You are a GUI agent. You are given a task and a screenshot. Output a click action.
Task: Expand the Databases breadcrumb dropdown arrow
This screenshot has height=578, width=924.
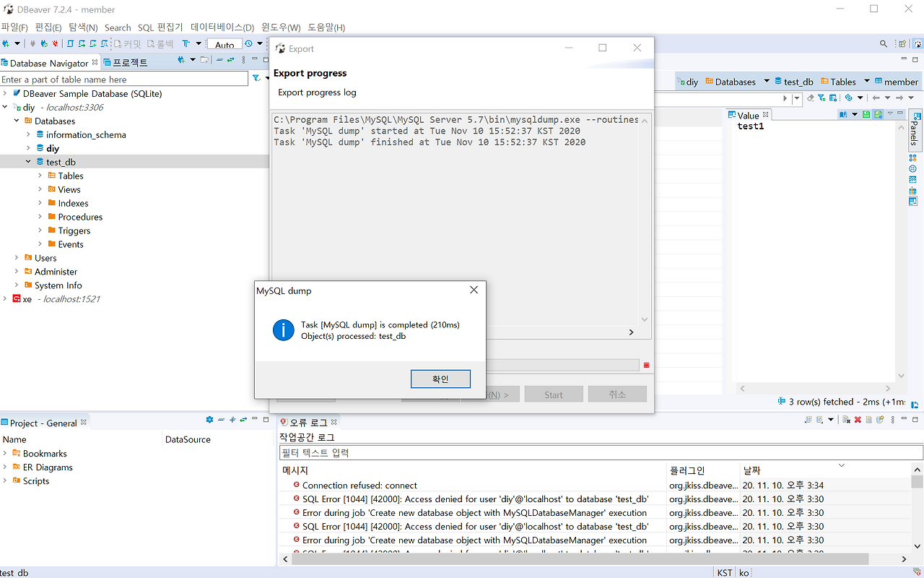click(x=767, y=82)
